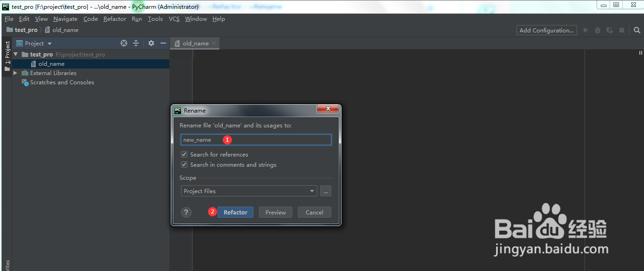
Task: Click the test_pro root folder row
Action: coord(90,54)
